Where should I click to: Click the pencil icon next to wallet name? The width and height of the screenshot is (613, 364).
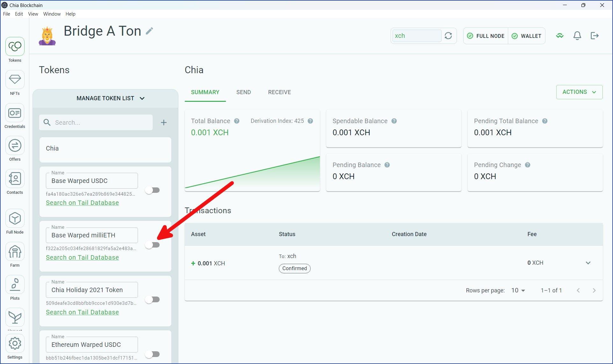point(149,31)
